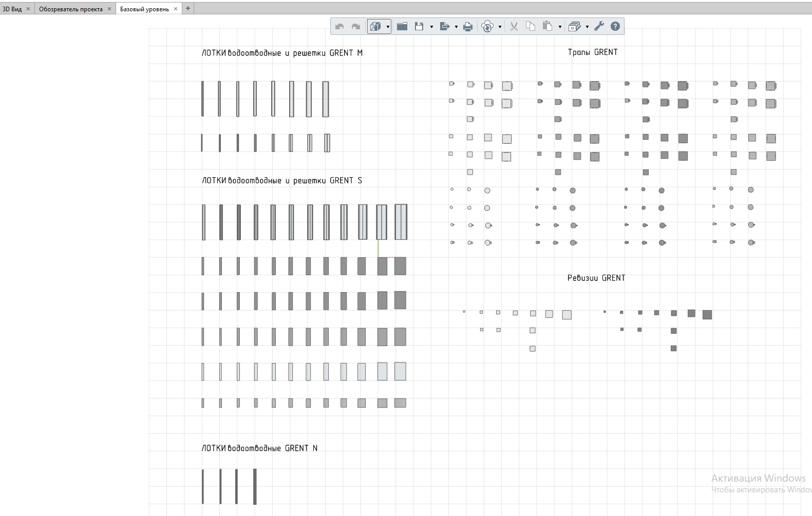This screenshot has width=812, height=516.
Task: Select the 'Ревизии GRENT' heading text
Action: click(x=596, y=278)
